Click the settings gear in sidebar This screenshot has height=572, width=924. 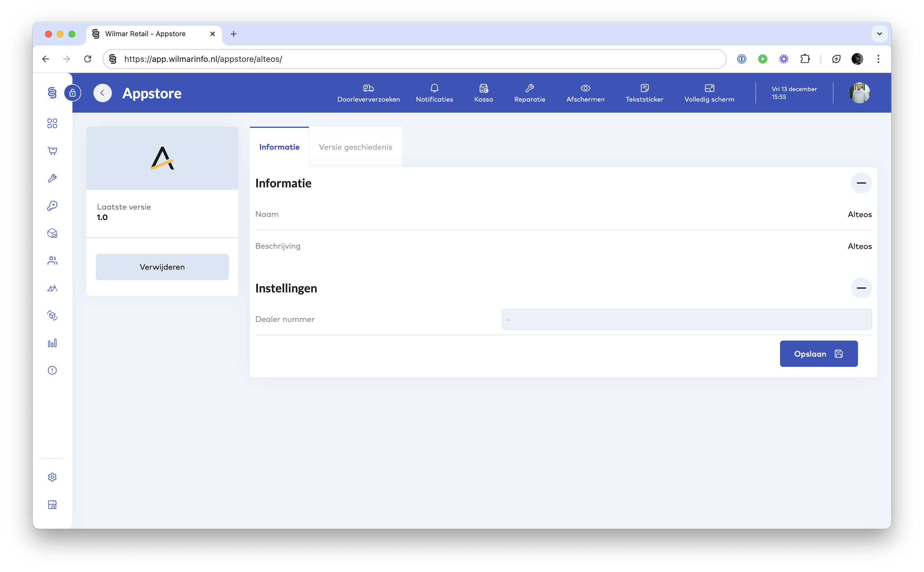[52, 477]
